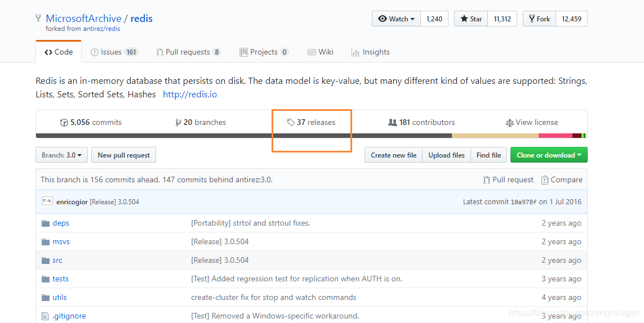Screen dimensions: 644x323
Task: Click the enricogior avatar thumbnail
Action: coord(47,201)
